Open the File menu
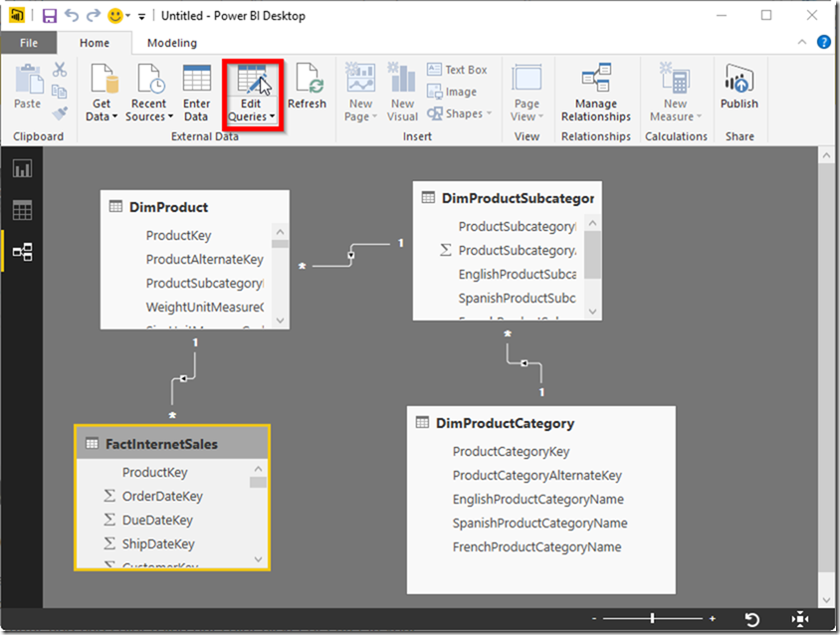Viewport: 840px width, 635px height. pos(29,43)
